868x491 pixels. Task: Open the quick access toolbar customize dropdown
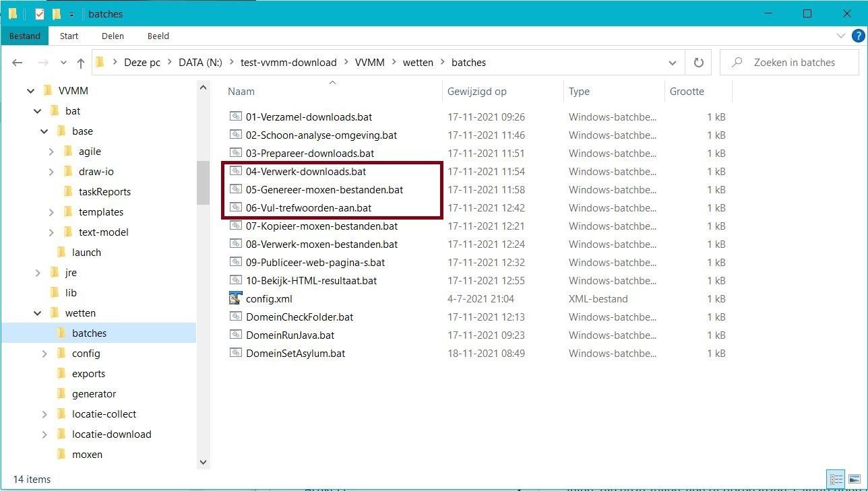point(71,14)
